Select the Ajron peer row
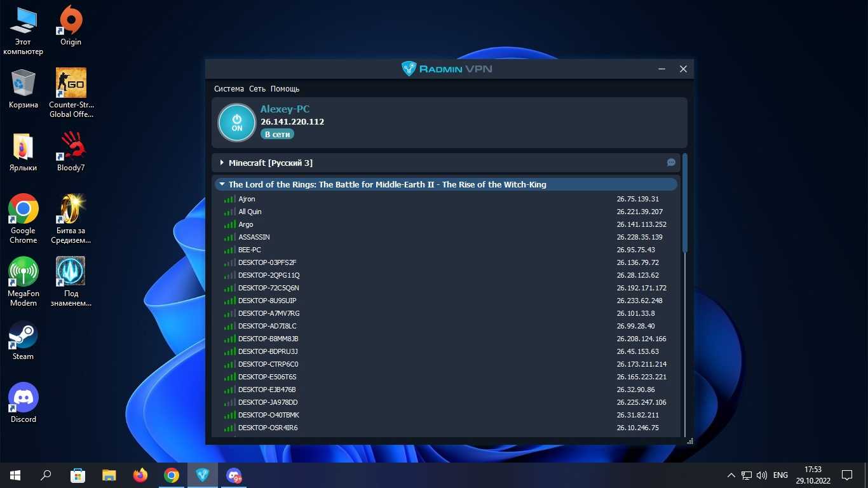Viewport: 868px width, 488px height. (445, 199)
